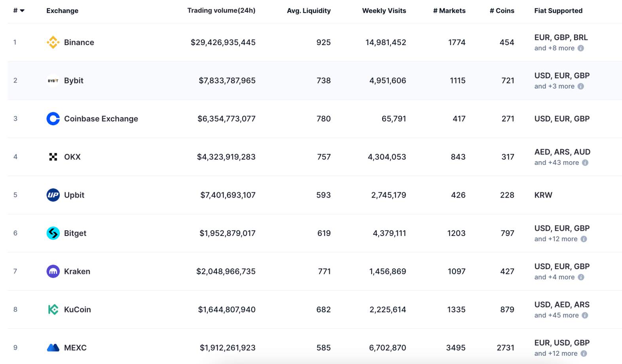622x364 pixels.
Task: Click Kraken's 'and +4 more' text
Action: 554,277
